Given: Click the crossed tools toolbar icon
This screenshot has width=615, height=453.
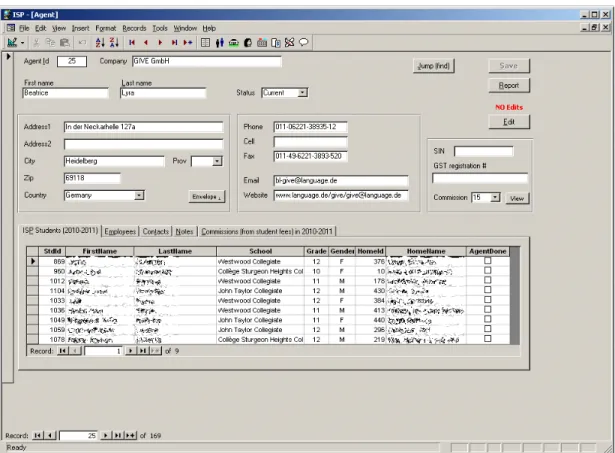Looking at the screenshot, I should 289,42.
